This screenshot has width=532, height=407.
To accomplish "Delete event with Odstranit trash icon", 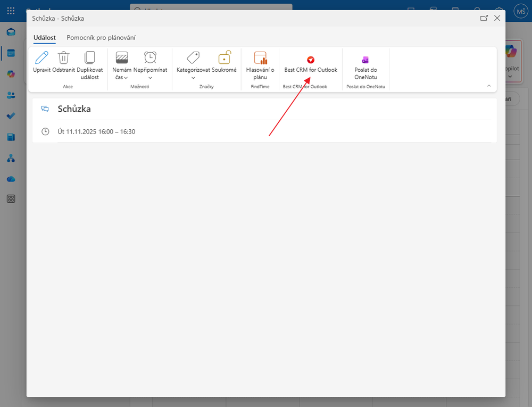I will coord(63,58).
